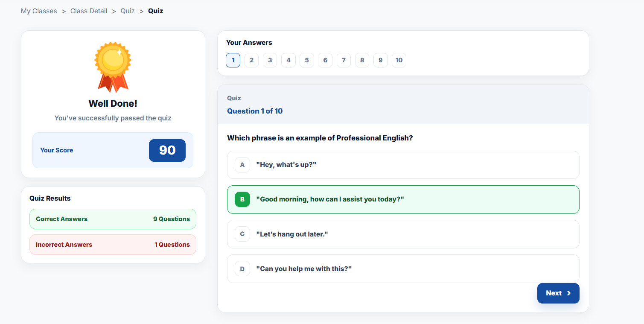Jump to answer number 10

(x=399, y=60)
